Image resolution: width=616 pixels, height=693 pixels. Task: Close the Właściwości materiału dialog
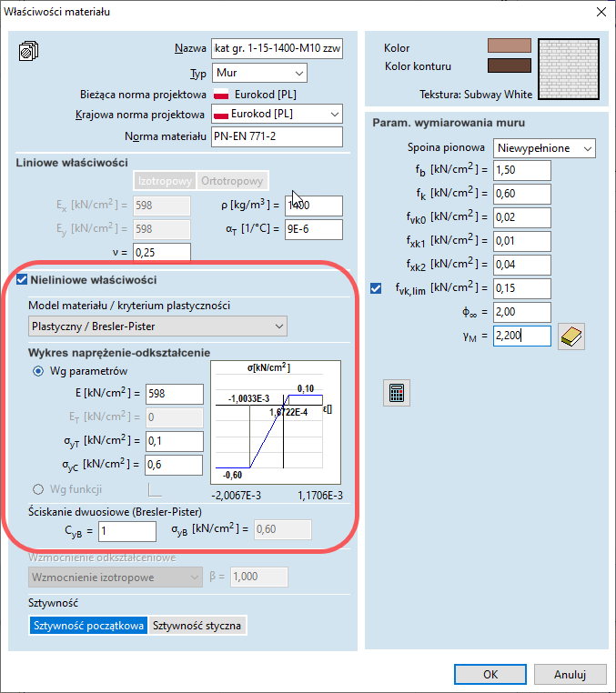(600, 12)
